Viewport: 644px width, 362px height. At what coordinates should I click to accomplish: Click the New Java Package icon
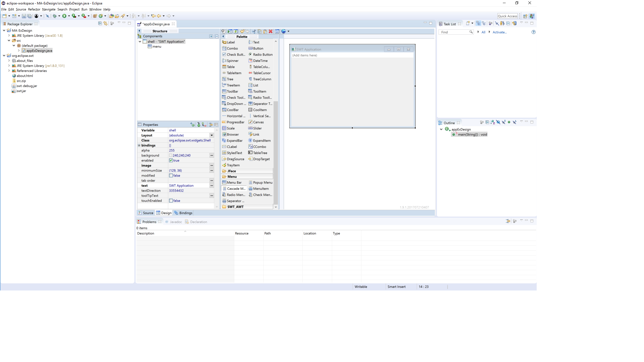(x=95, y=16)
